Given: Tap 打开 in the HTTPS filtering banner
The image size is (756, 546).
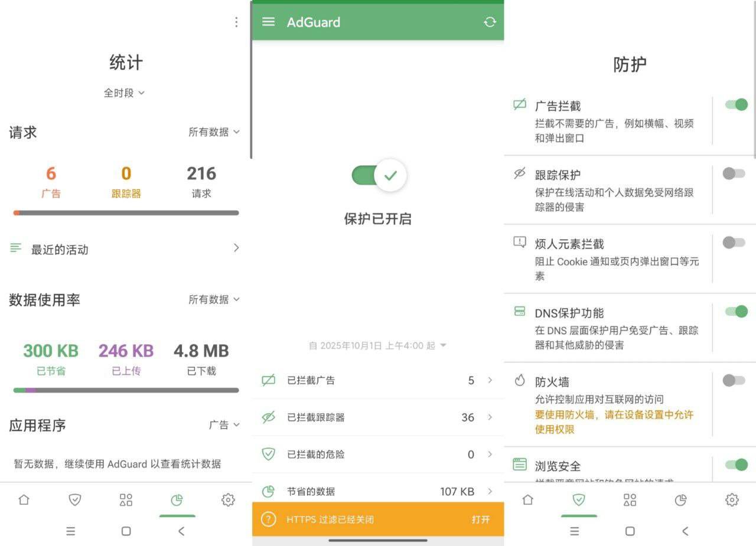Looking at the screenshot, I should [480, 519].
